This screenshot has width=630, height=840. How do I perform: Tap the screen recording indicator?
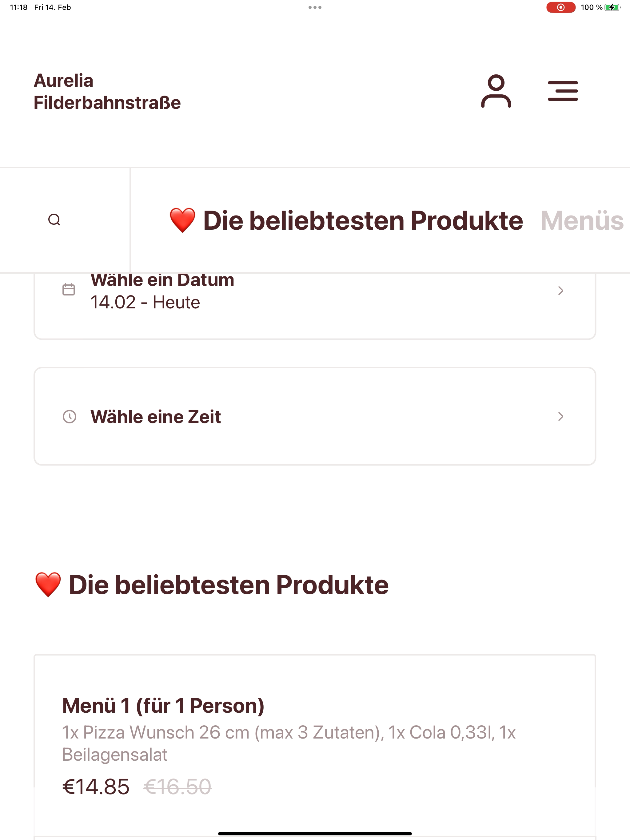coord(561,7)
